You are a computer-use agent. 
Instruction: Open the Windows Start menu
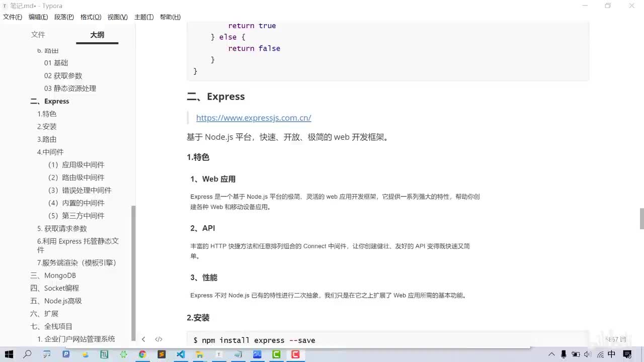(x=9, y=354)
